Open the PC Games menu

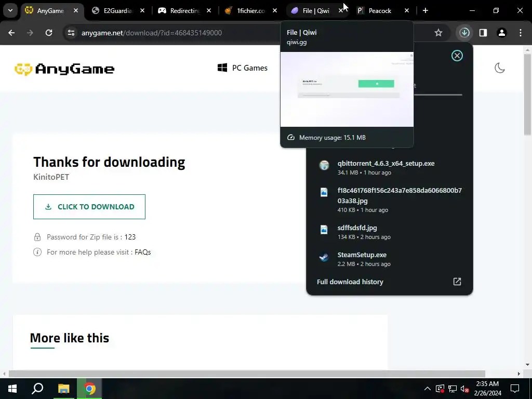point(243,68)
